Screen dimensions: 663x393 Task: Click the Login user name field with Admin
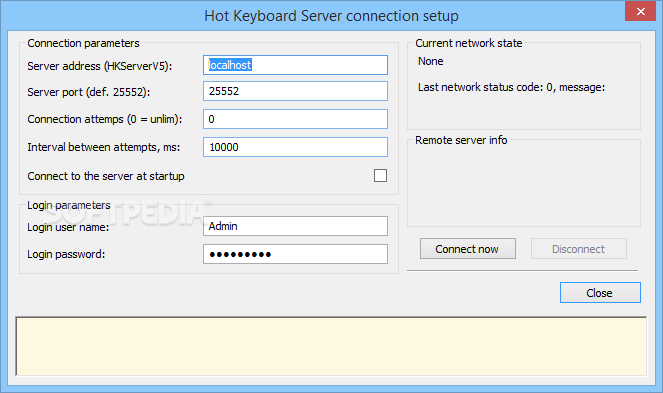[295, 226]
